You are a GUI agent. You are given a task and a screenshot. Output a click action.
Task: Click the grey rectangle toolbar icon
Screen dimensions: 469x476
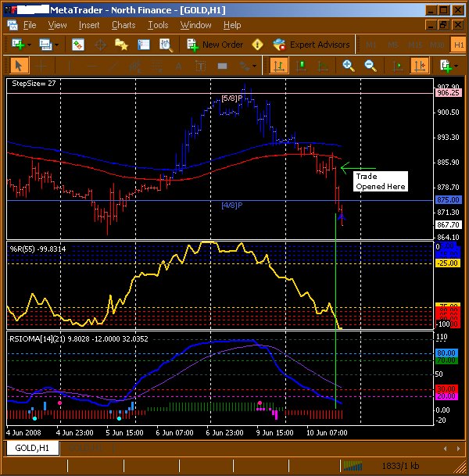[x=222, y=66]
